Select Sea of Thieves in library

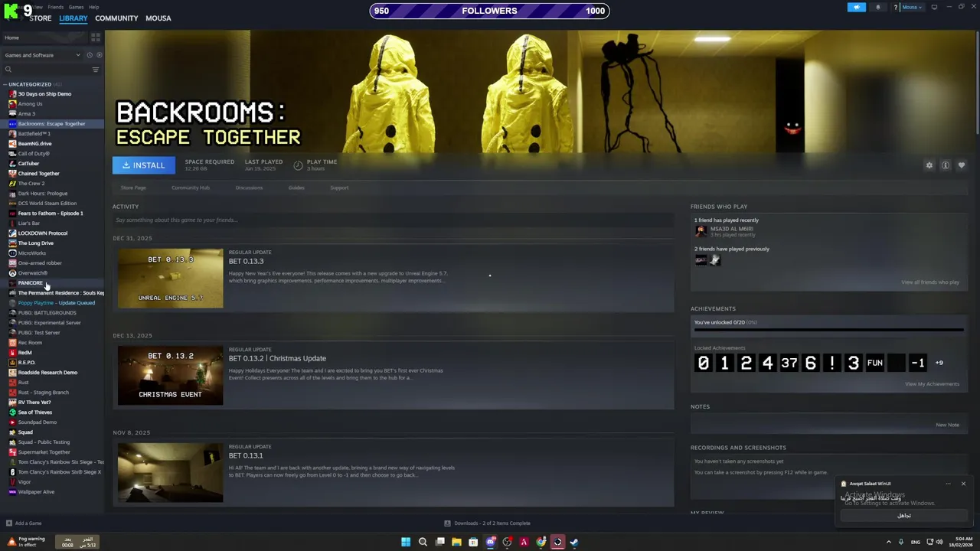tap(34, 412)
